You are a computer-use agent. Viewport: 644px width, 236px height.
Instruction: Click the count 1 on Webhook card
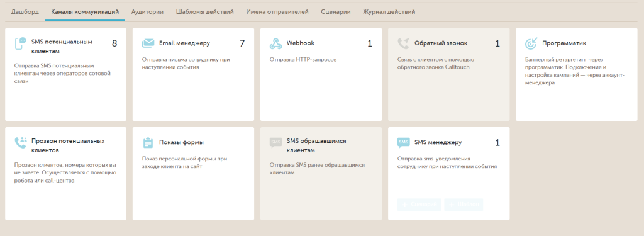[x=370, y=43]
